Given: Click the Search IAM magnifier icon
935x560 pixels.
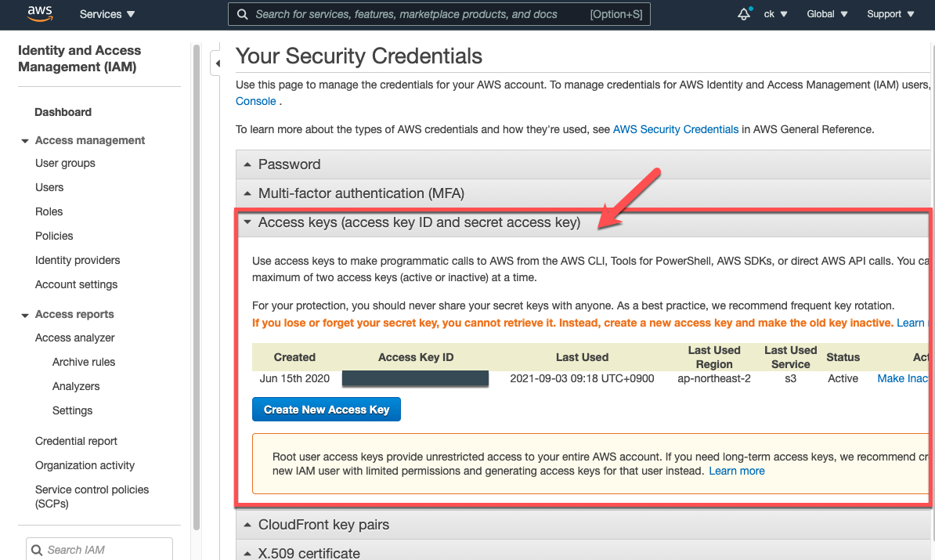Looking at the screenshot, I should click(37, 550).
